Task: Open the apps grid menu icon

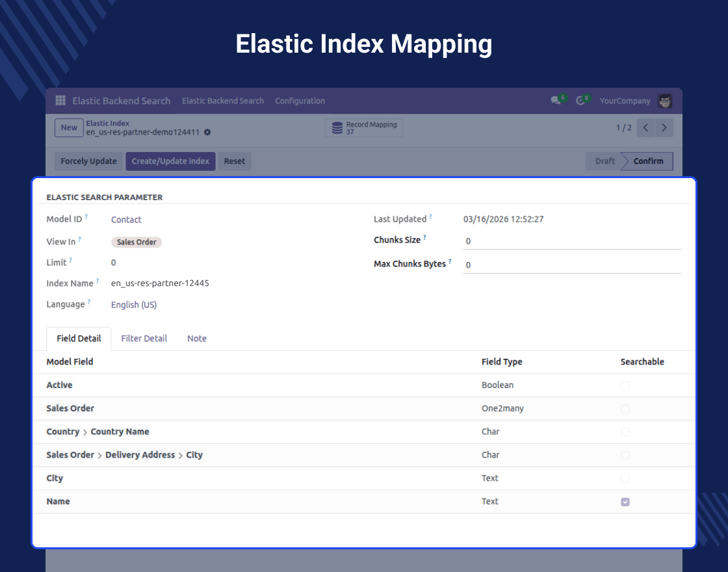Action: pyautogui.click(x=60, y=101)
